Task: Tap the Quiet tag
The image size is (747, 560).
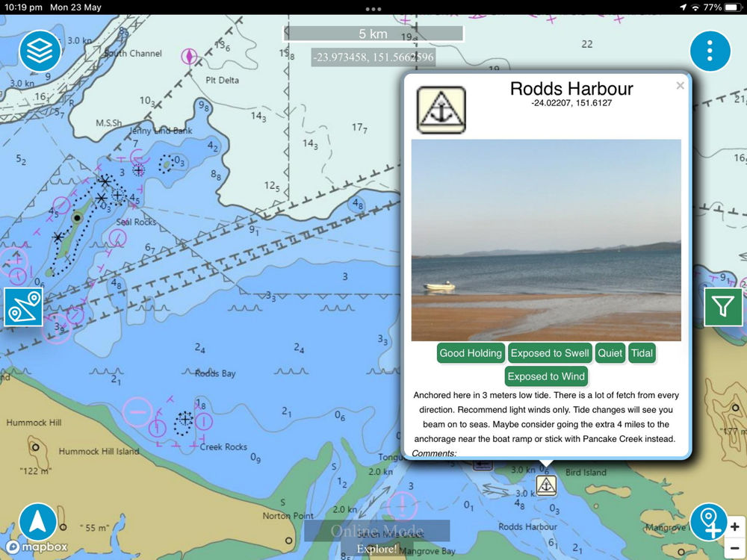Action: 610,353
